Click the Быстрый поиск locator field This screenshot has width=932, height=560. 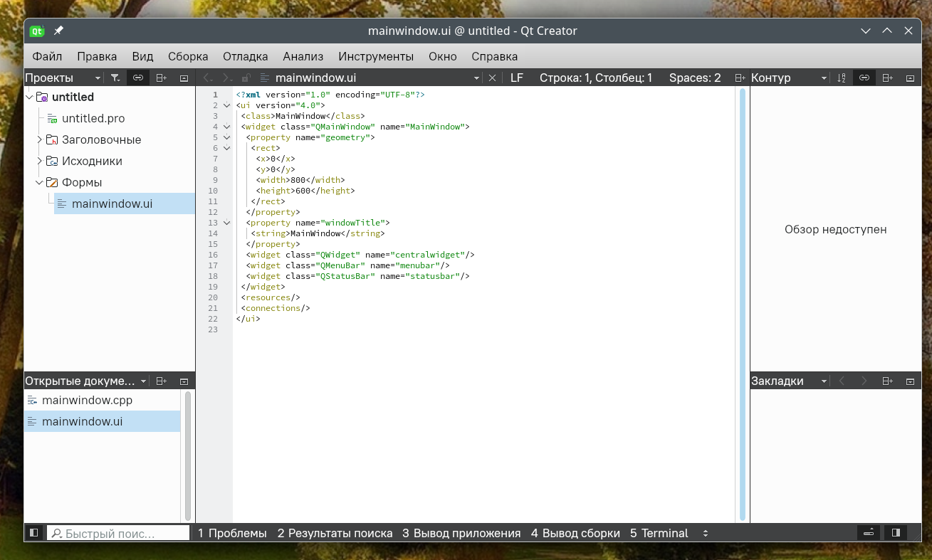(x=117, y=533)
